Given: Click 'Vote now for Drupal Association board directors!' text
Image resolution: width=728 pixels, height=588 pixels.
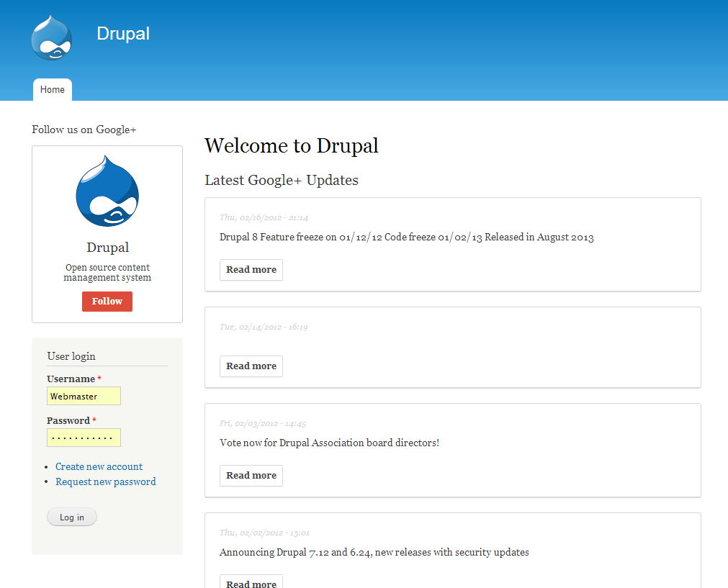Looking at the screenshot, I should tap(329, 443).
